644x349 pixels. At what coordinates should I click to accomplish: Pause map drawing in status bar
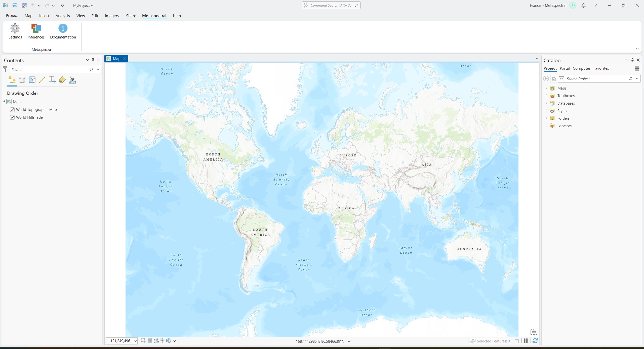click(x=526, y=341)
